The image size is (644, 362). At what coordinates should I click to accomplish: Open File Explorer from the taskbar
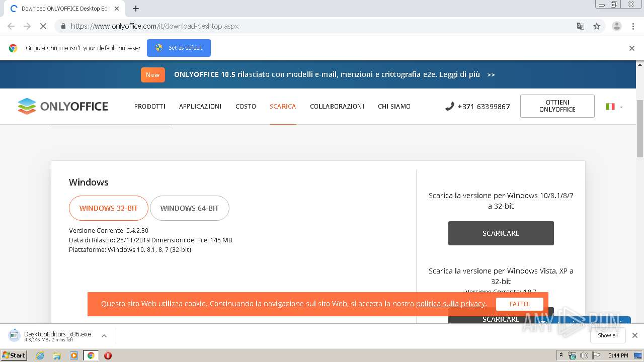pos(57,355)
